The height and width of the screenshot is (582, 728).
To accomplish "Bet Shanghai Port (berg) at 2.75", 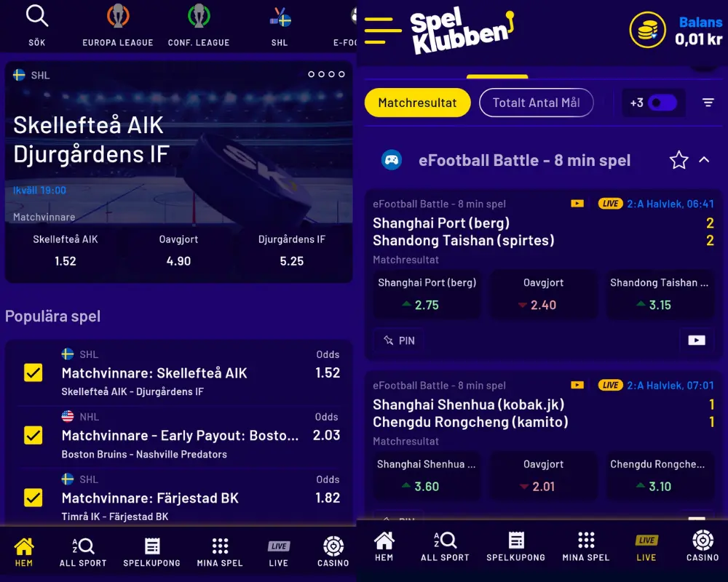I will (427, 294).
